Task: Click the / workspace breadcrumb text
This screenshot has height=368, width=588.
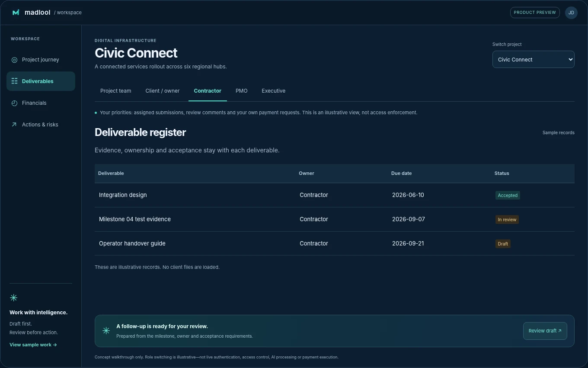Action: pyautogui.click(x=68, y=13)
